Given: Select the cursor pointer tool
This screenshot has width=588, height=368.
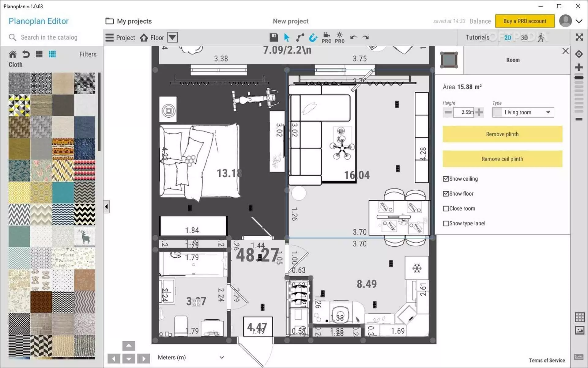Looking at the screenshot, I should 287,37.
